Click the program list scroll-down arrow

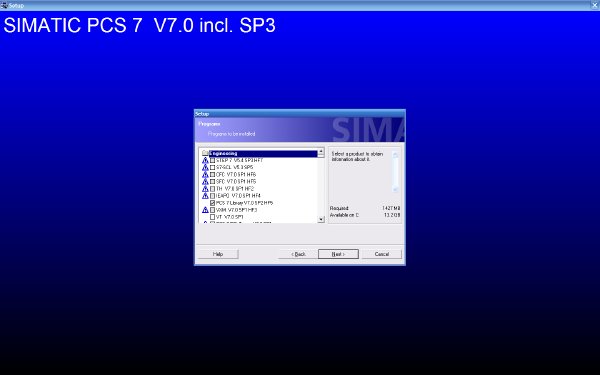point(321,219)
